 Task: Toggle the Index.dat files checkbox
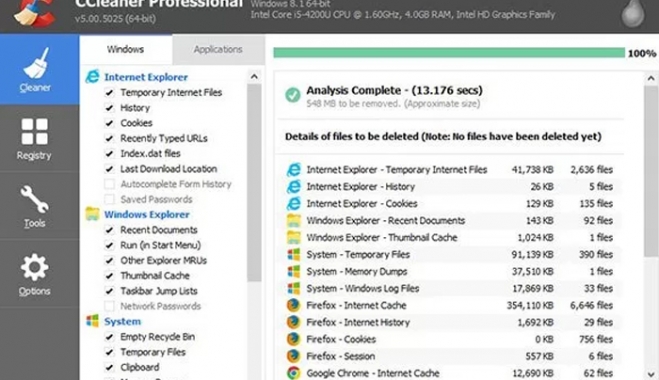coord(109,153)
